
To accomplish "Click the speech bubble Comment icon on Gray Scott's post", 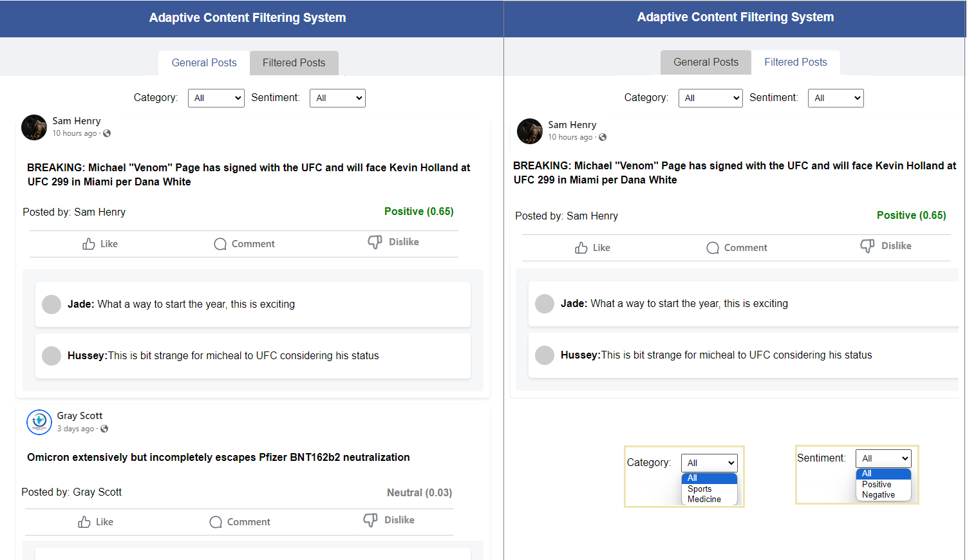I will 216,522.
